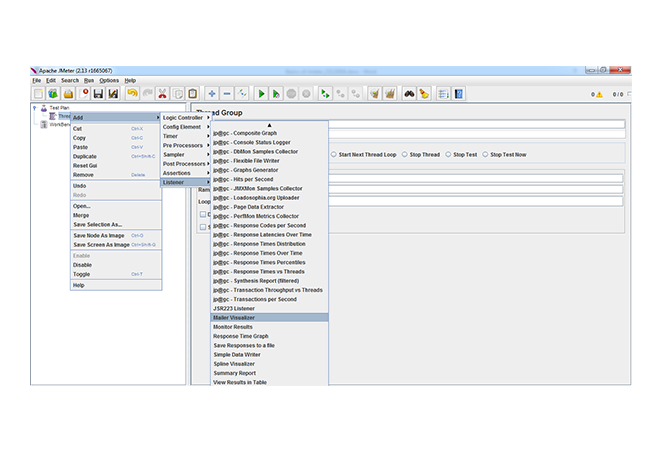Select View Results in Table listener
This screenshot has width=661, height=452.
[269, 382]
